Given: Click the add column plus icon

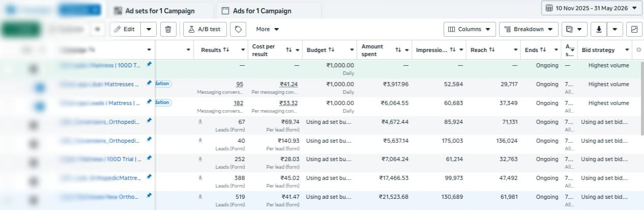Looking at the screenshot, I should (639, 50).
